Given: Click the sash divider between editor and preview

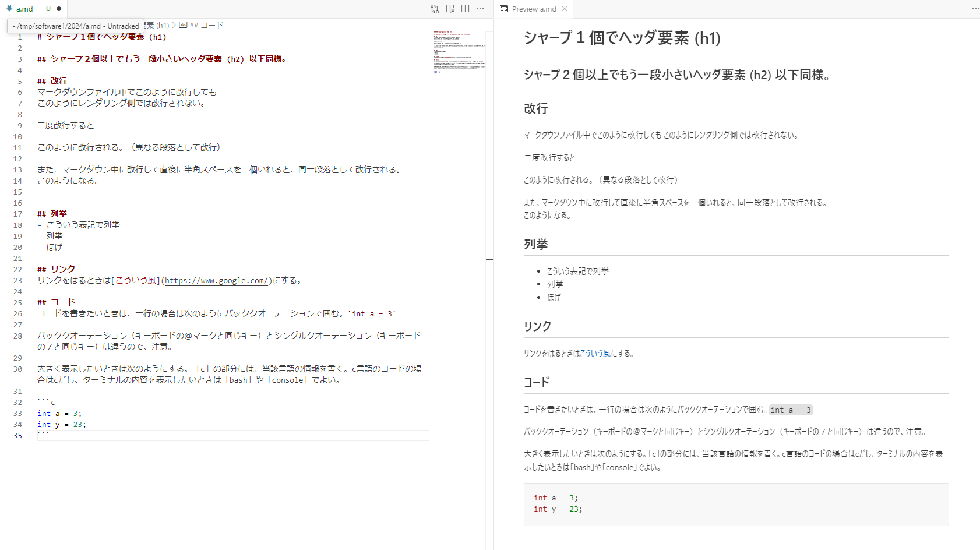Looking at the screenshot, I should tap(493, 291).
